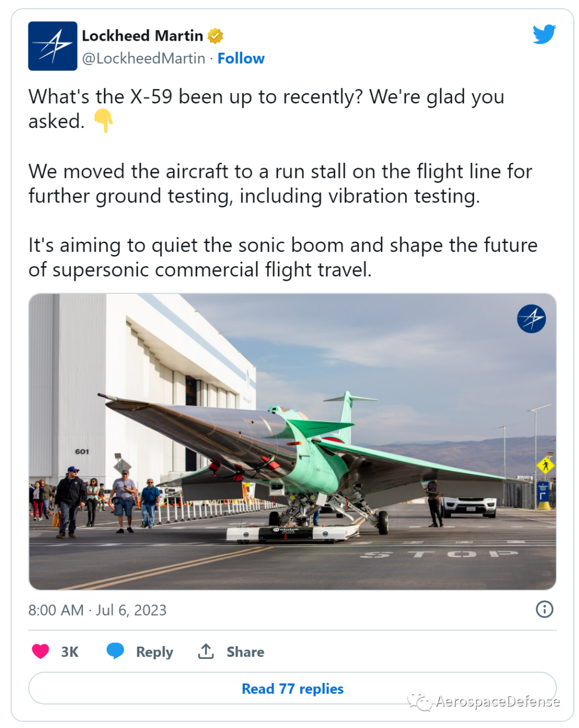Open the X-59 aircraft photo
Image resolution: width=579 pixels, height=728 pixels.
click(292, 441)
